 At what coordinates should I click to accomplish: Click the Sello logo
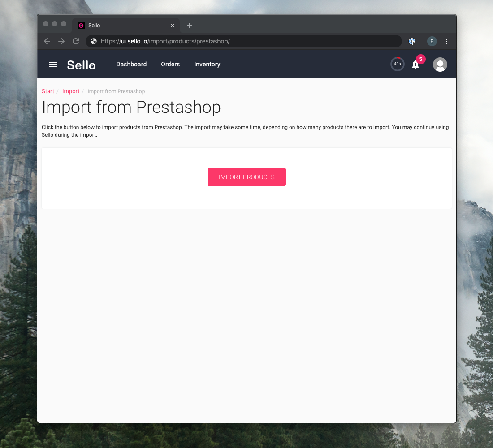[x=81, y=65]
